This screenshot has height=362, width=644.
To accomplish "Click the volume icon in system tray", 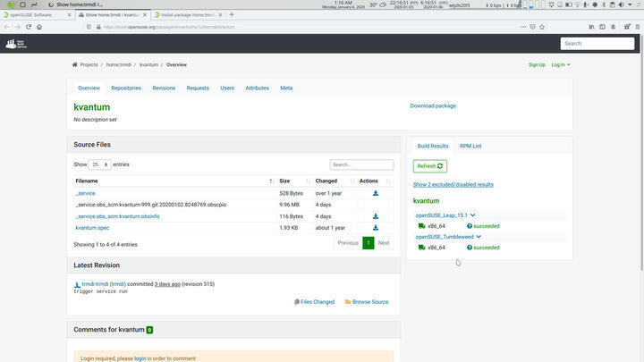I will tap(621, 4).
